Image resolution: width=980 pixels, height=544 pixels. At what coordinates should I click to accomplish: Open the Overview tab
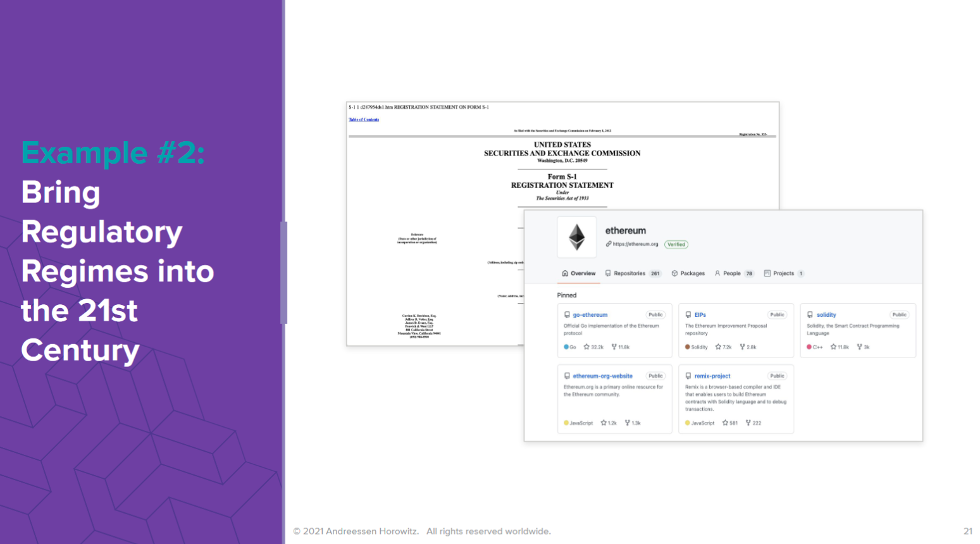pos(579,274)
